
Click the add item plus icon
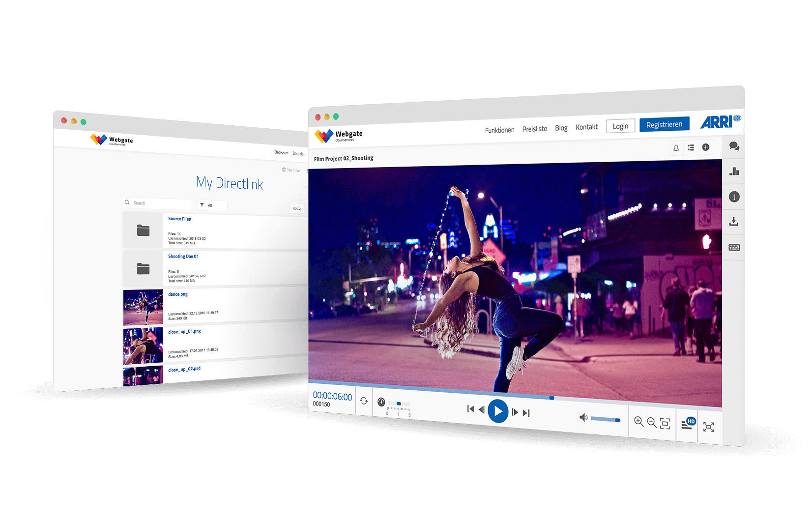coord(706,147)
